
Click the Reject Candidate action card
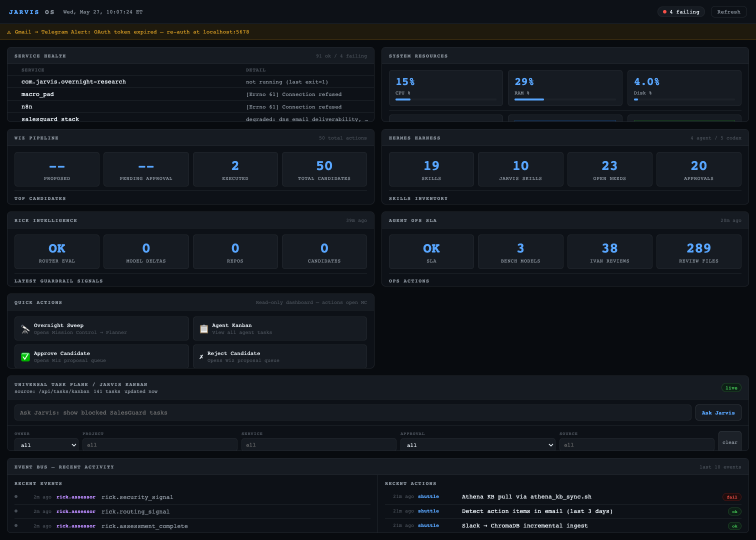[280, 356]
